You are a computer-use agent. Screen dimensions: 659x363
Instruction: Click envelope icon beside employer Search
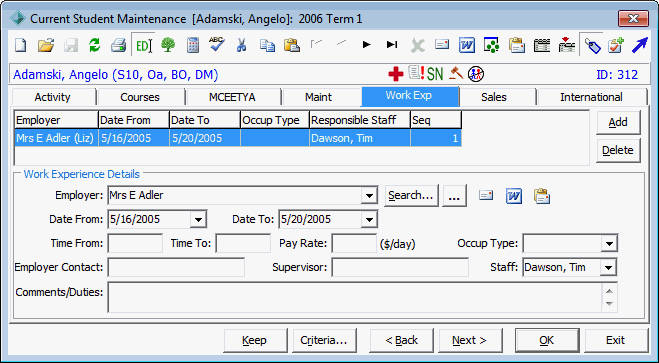486,195
